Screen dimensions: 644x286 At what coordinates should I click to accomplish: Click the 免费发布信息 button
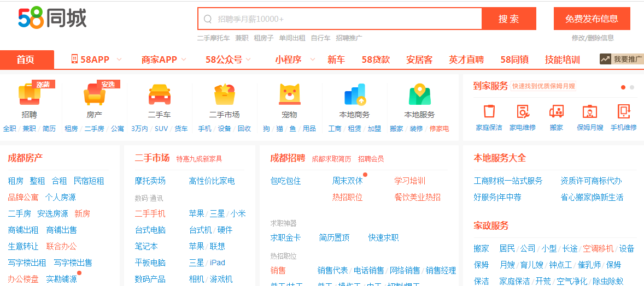(x=592, y=19)
